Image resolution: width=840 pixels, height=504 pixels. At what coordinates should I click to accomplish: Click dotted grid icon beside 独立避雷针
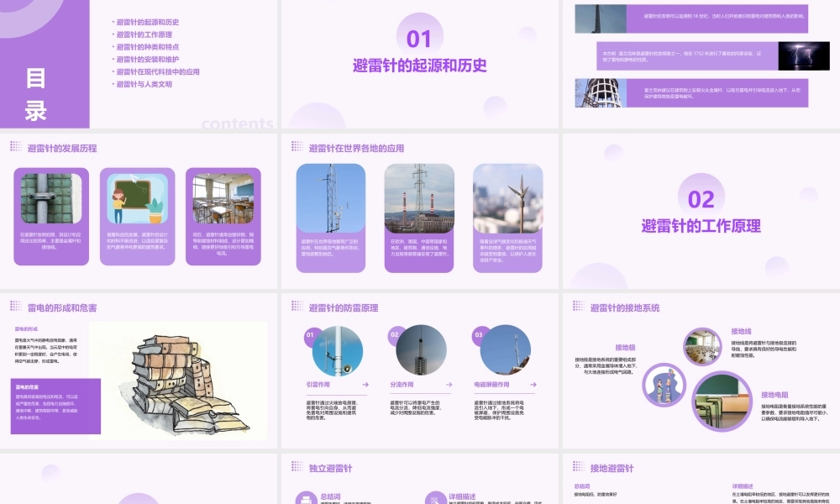pyautogui.click(x=297, y=466)
